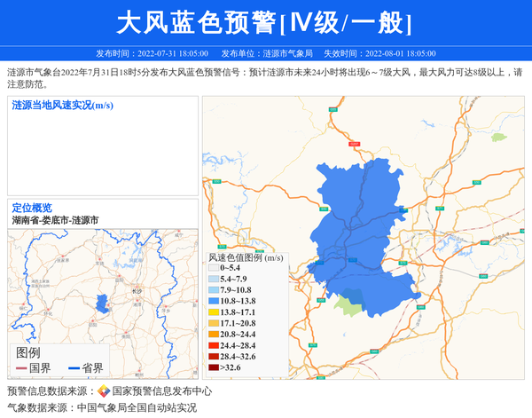
Task: Click the red 国界 line symbol in legend
Action: (20, 368)
